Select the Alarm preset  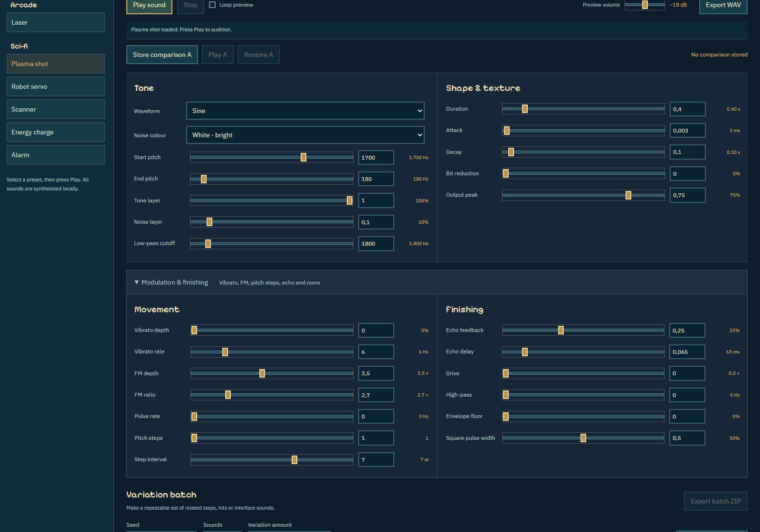(56, 155)
